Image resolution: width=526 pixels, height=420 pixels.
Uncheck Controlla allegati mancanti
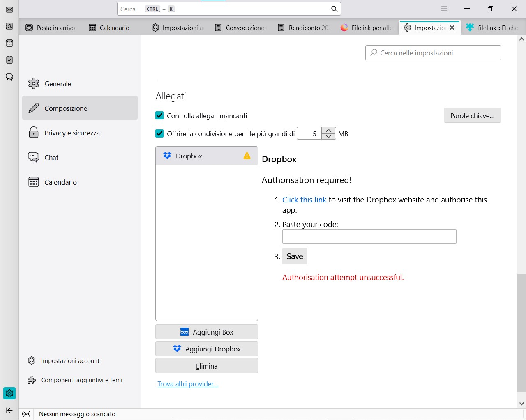160,115
